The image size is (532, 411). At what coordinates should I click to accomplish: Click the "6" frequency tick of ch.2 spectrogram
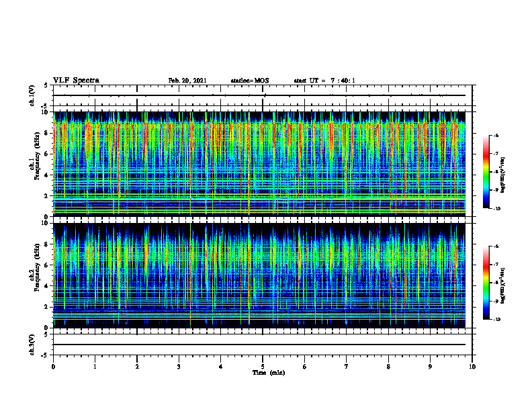pos(46,265)
